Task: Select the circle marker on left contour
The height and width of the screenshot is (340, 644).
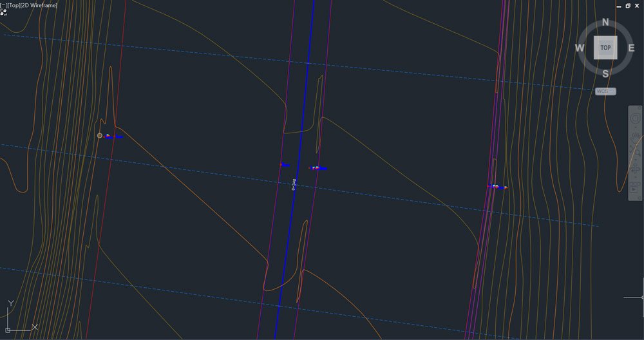Action: 100,135
